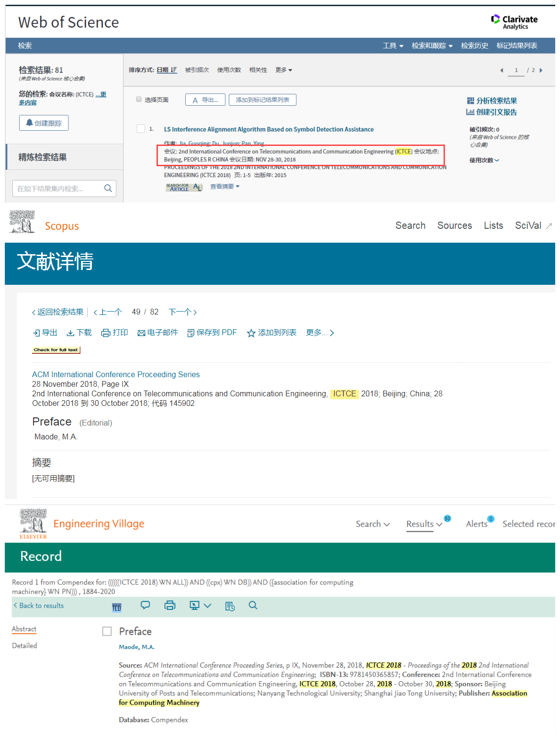560x740 pixels.
Task: Click Back to results in Engineering Village
Action: tap(39, 605)
